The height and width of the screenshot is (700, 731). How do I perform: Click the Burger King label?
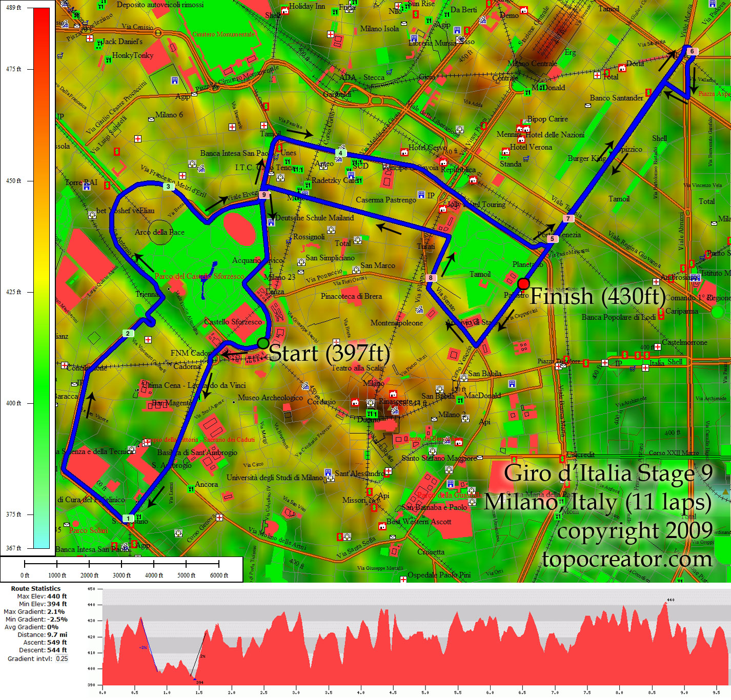587,158
